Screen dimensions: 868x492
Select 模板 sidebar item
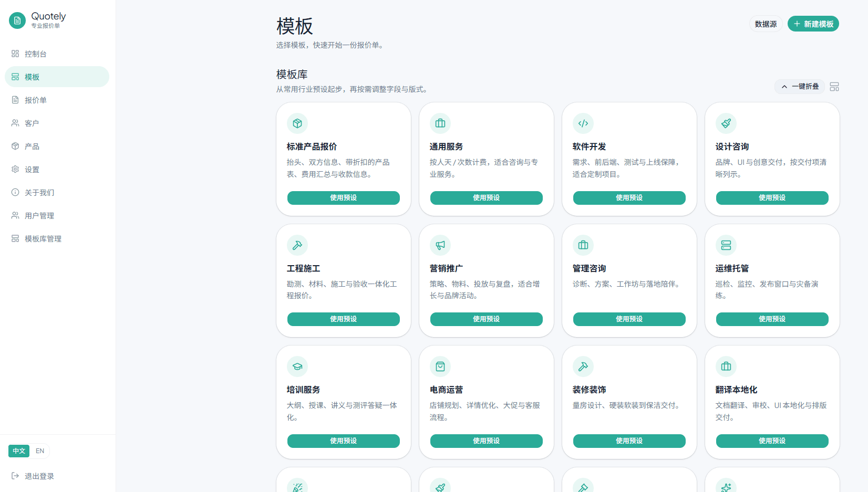click(57, 77)
